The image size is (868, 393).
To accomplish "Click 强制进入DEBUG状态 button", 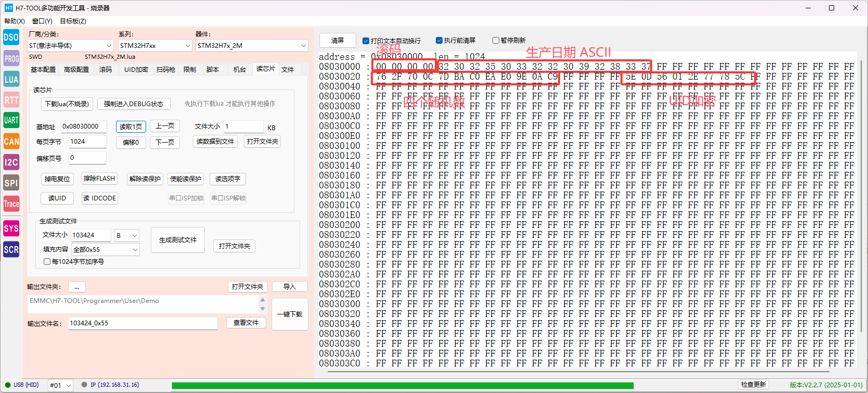I will pos(134,104).
